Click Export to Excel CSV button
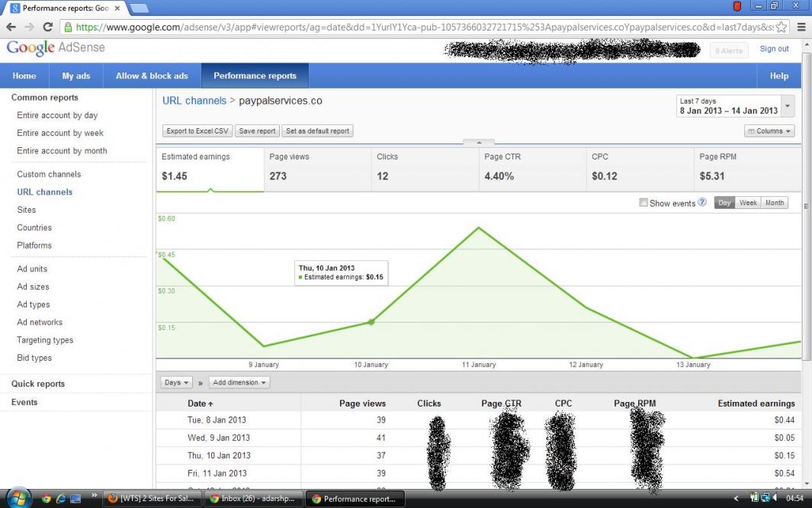The width and height of the screenshot is (812, 508). click(197, 131)
